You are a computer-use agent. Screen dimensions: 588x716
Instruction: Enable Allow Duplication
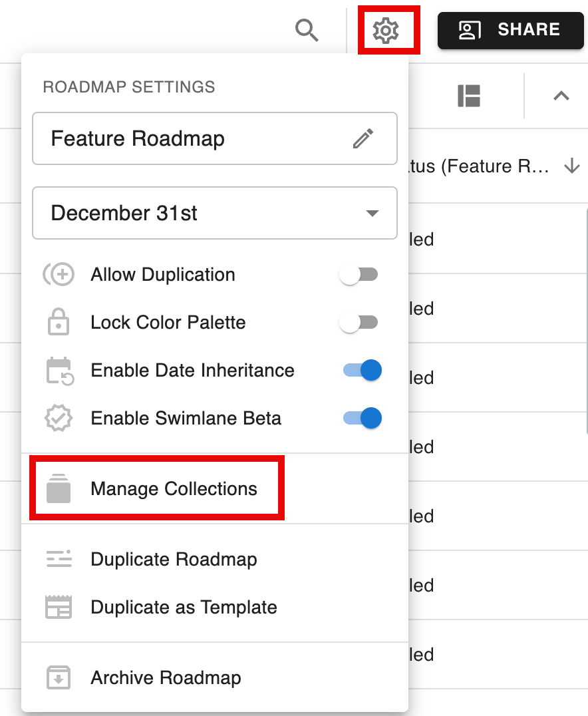pos(359,274)
